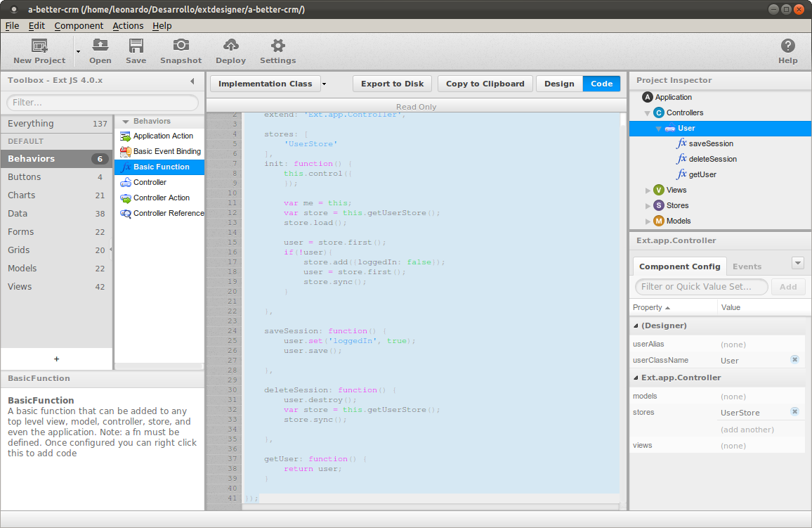Select the Grids toolbox category
This screenshot has height=528, width=812.
[x=56, y=250]
